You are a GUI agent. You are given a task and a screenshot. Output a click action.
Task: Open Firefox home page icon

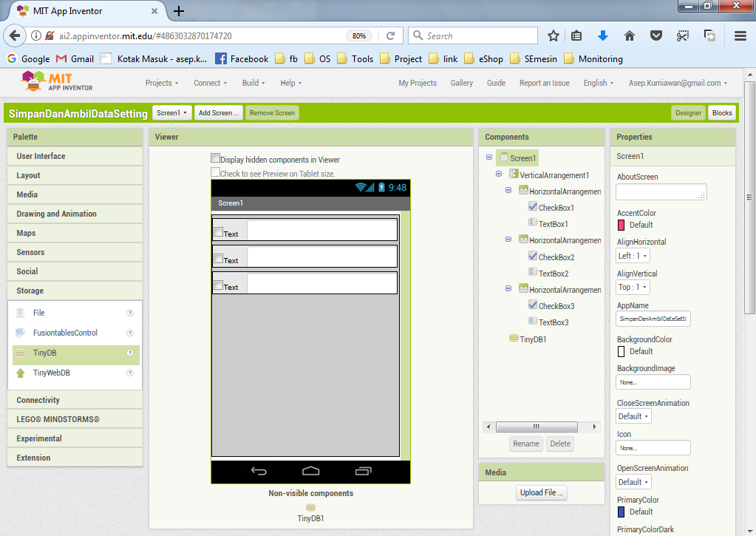(x=630, y=35)
